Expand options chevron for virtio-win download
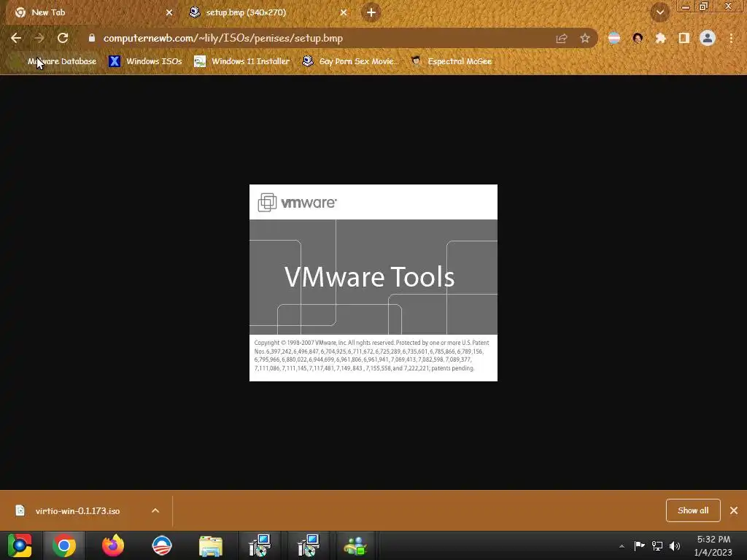This screenshot has height=560, width=747. pos(155,510)
